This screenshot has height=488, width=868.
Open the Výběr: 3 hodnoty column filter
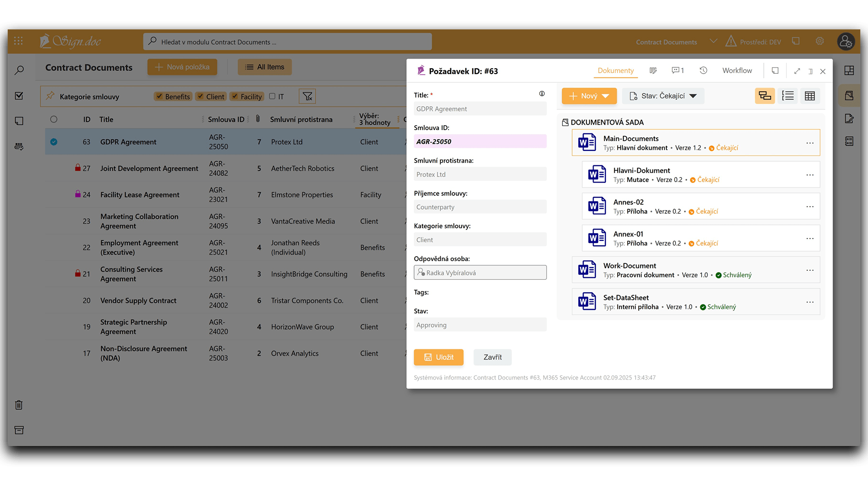click(x=375, y=119)
